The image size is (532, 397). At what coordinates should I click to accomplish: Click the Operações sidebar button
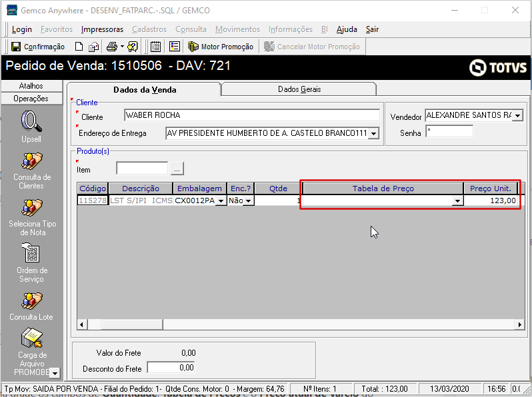(x=31, y=99)
